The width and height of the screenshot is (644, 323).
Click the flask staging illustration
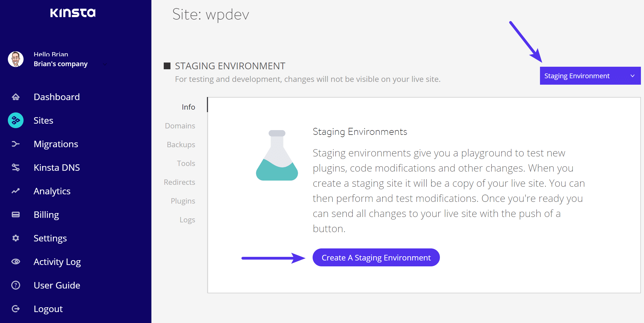click(277, 155)
